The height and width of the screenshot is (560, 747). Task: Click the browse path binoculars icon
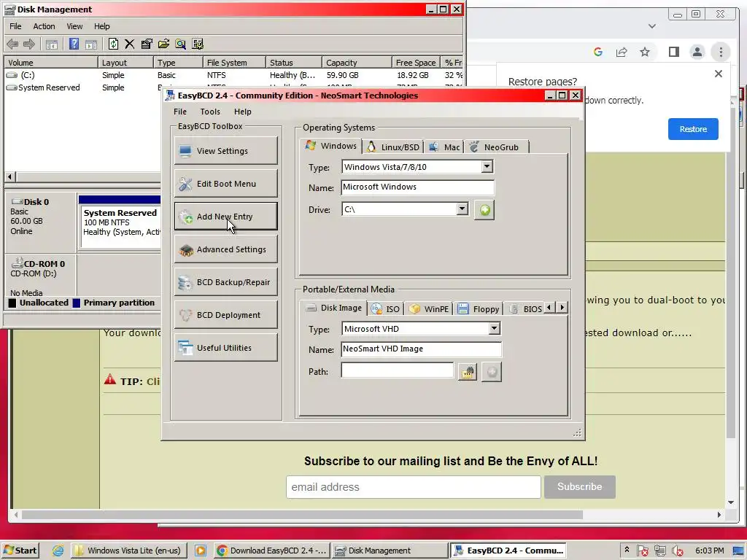point(468,372)
